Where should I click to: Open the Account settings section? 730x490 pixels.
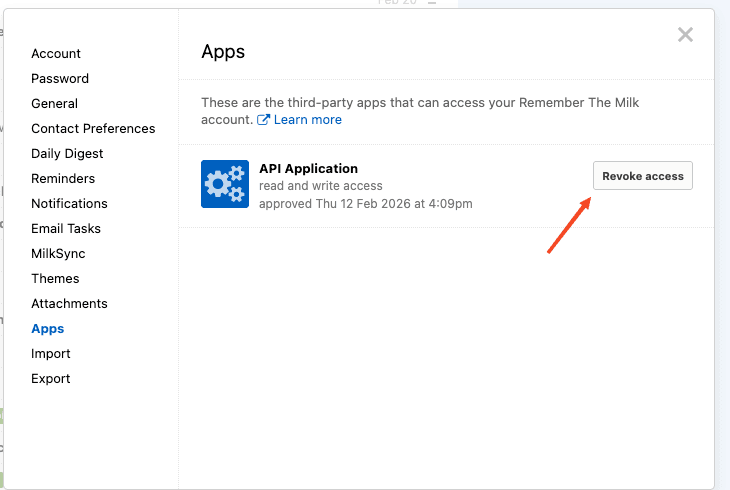(56, 54)
